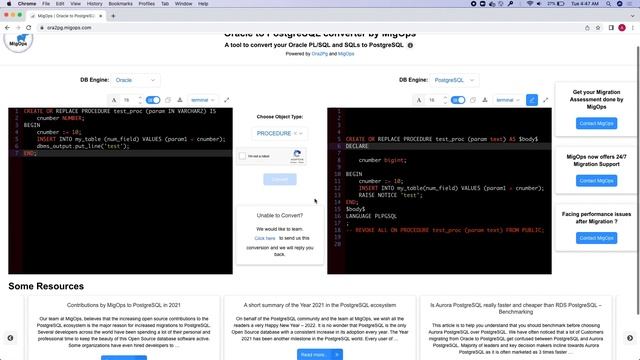Open the Profiles menu in the menu bar
640x360 pixels.
pyautogui.click(x=147, y=4)
